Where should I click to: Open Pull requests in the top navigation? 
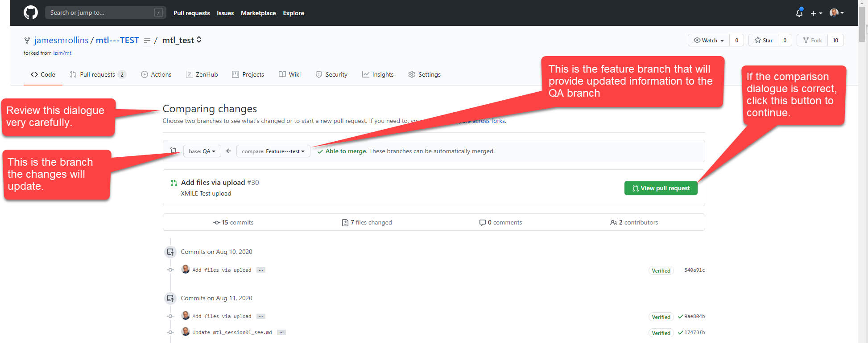tap(191, 13)
